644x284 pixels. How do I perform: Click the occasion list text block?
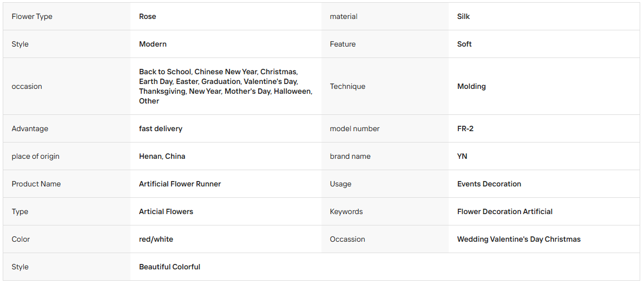coord(226,86)
